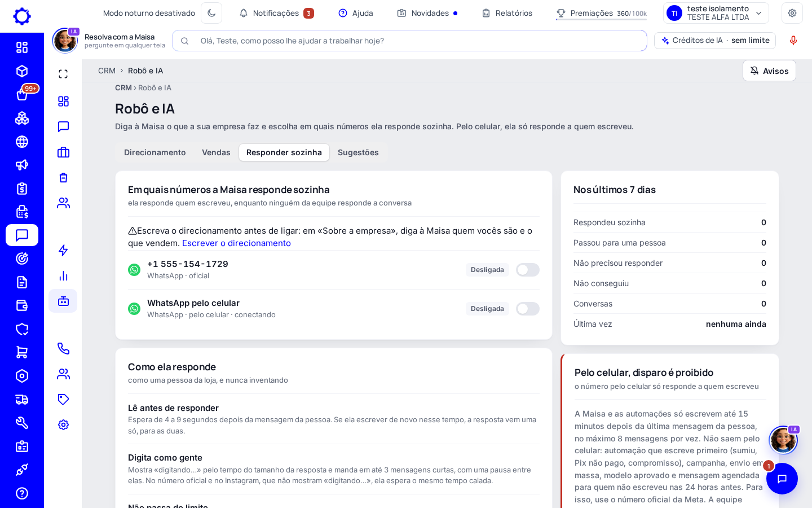Click CRM in the breadcrumb bar
812x508 pixels.
[x=107, y=71]
